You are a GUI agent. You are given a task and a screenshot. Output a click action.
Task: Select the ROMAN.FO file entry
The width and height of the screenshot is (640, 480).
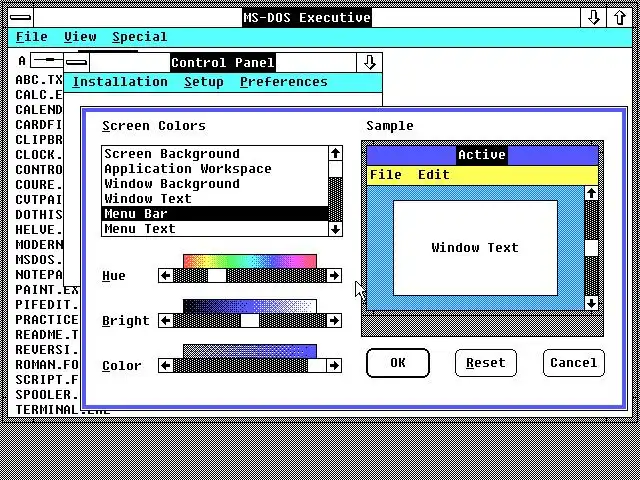pyautogui.click(x=47, y=364)
